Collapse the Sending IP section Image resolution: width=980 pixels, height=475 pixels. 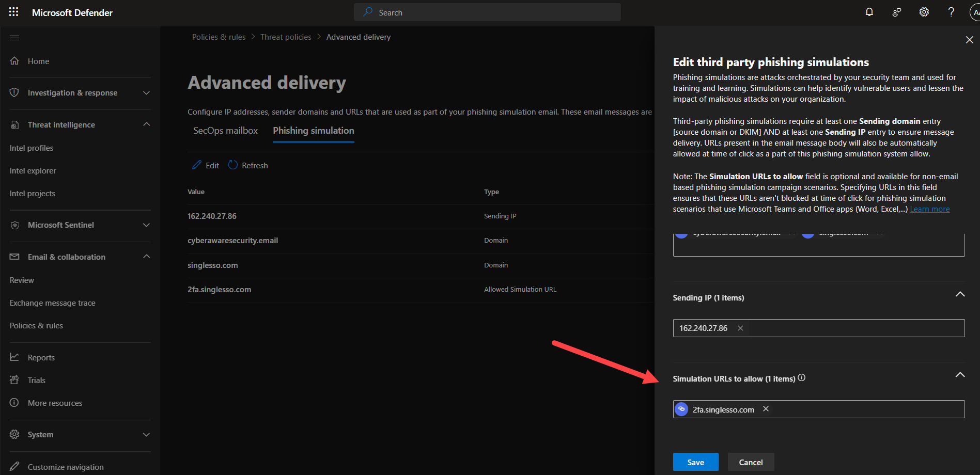[x=960, y=294]
